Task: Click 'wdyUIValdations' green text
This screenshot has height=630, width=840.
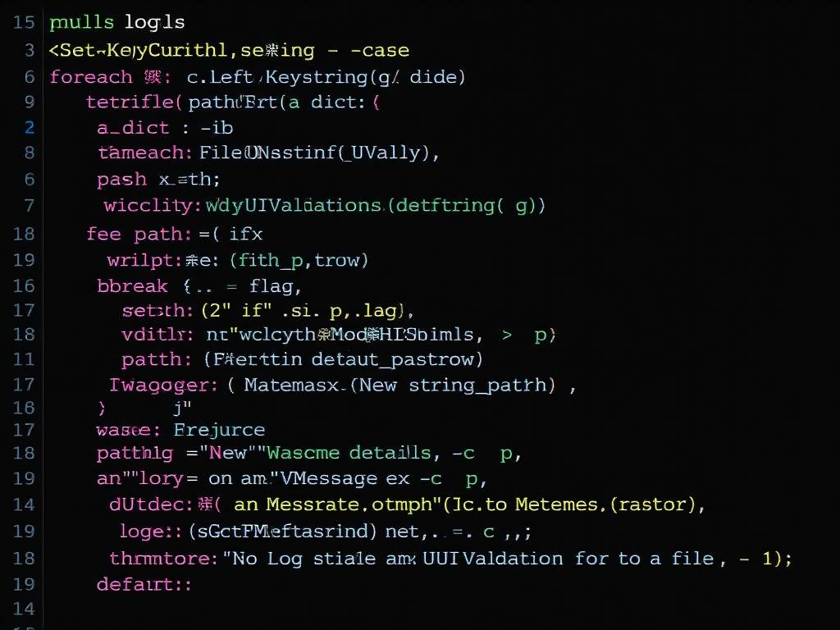Action: (294, 205)
